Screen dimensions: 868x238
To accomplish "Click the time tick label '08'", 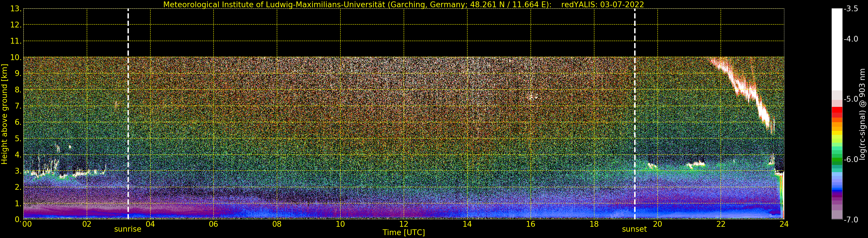I will pos(277,224).
